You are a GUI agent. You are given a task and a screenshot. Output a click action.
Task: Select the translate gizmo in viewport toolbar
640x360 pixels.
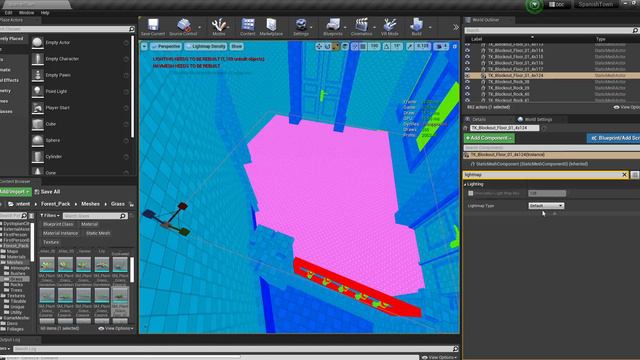(319, 47)
